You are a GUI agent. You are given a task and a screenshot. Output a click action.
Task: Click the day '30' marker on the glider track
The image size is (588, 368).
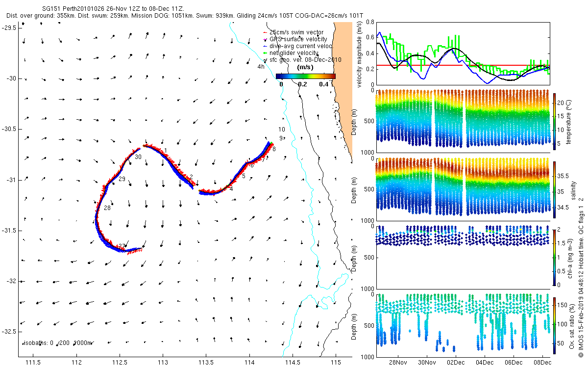(x=138, y=157)
